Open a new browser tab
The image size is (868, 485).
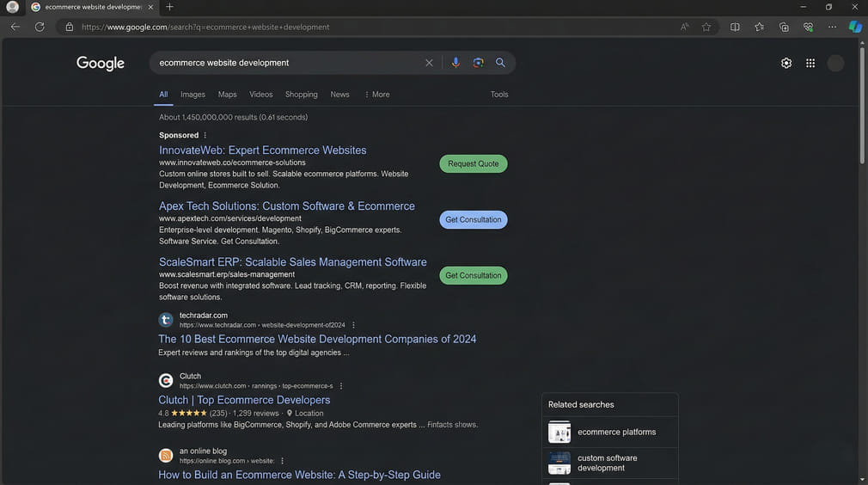pos(170,7)
